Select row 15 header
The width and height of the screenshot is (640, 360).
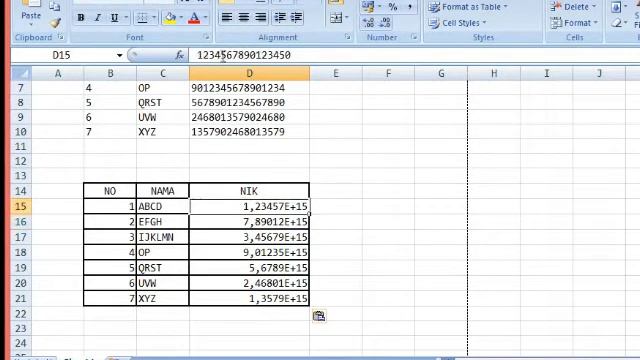(x=21, y=206)
